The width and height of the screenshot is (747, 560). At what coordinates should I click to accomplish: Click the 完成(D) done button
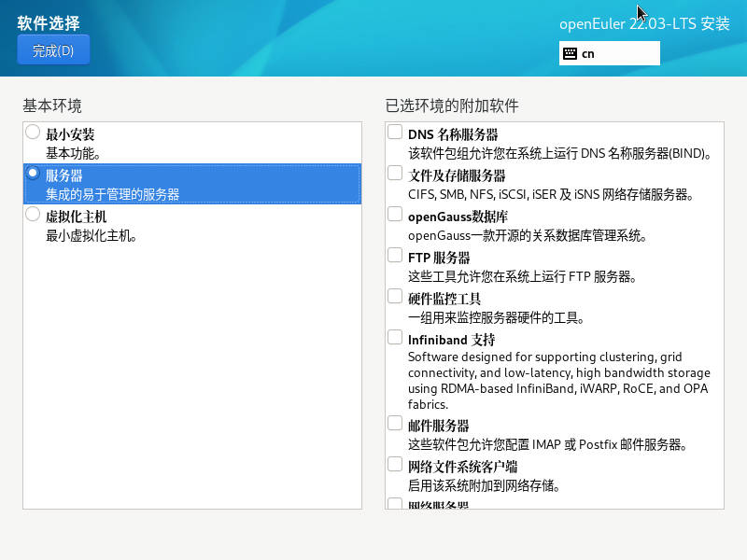point(53,49)
